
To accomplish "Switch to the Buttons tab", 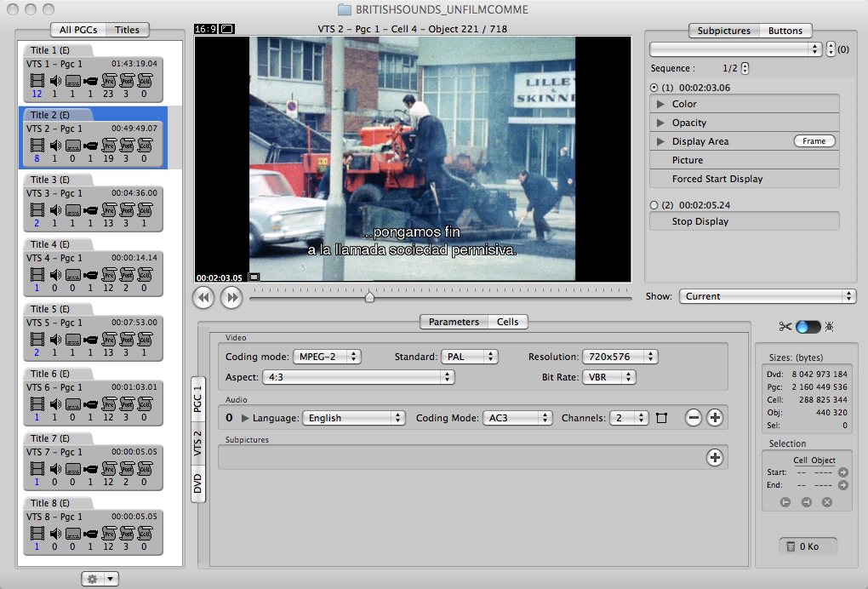I will click(x=785, y=31).
